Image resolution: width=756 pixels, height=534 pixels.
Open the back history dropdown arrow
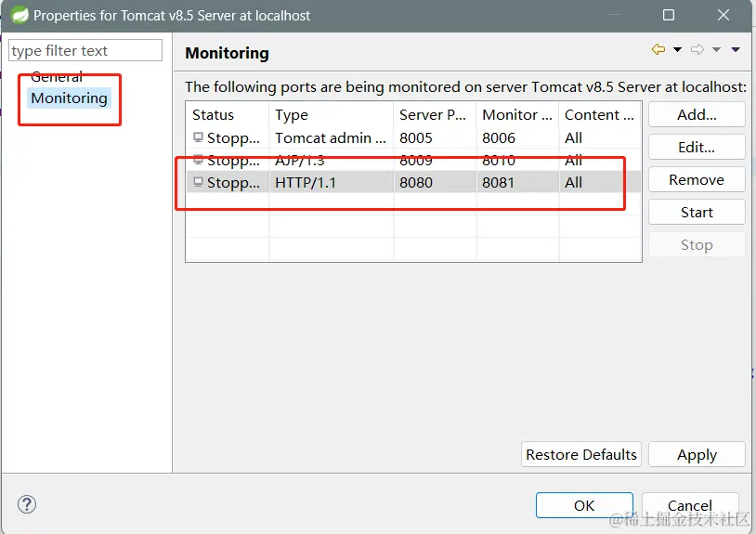click(677, 49)
